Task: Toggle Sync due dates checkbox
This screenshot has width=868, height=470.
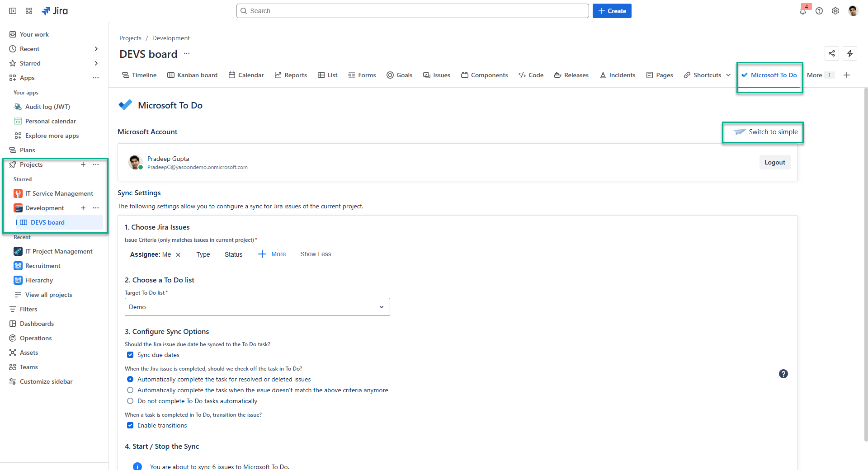Action: click(x=130, y=355)
